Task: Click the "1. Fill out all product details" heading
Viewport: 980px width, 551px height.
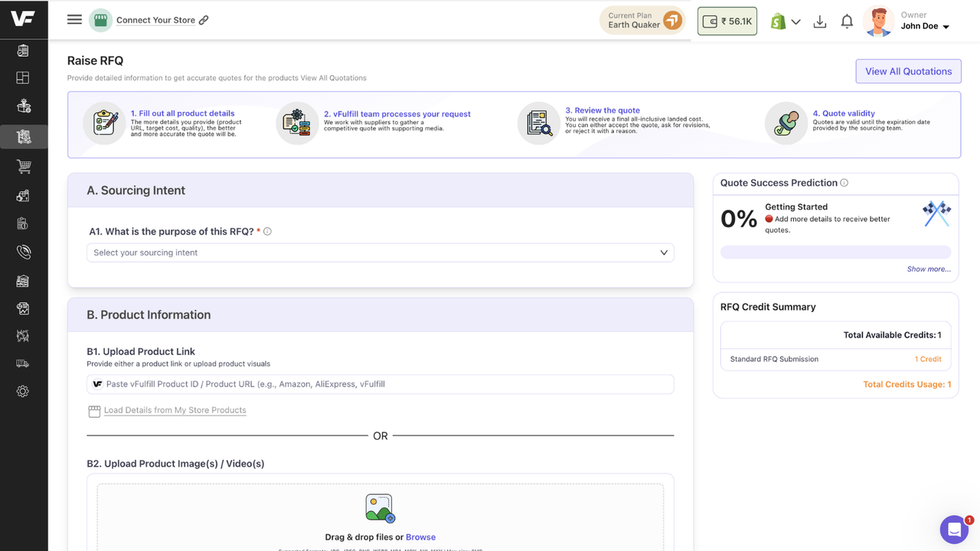Action: click(x=182, y=113)
